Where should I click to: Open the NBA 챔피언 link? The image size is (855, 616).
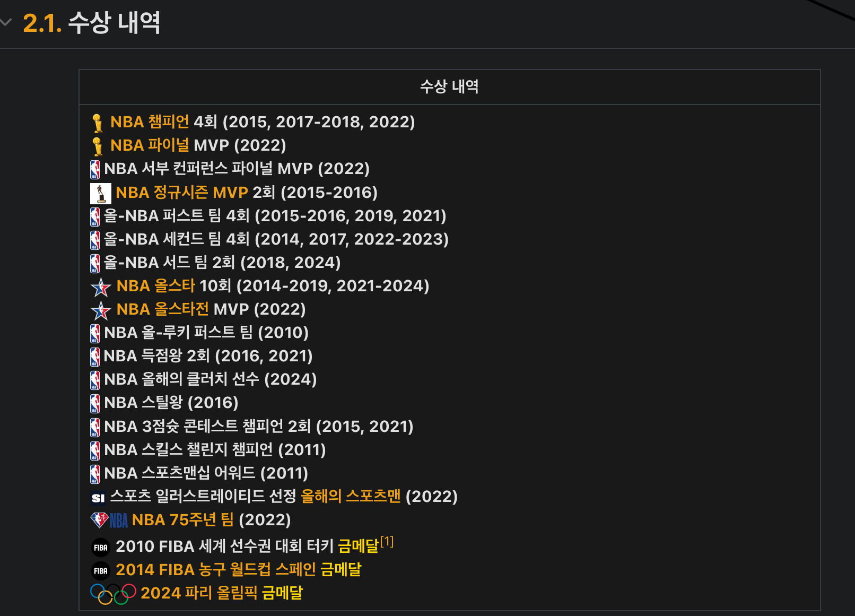click(x=150, y=122)
